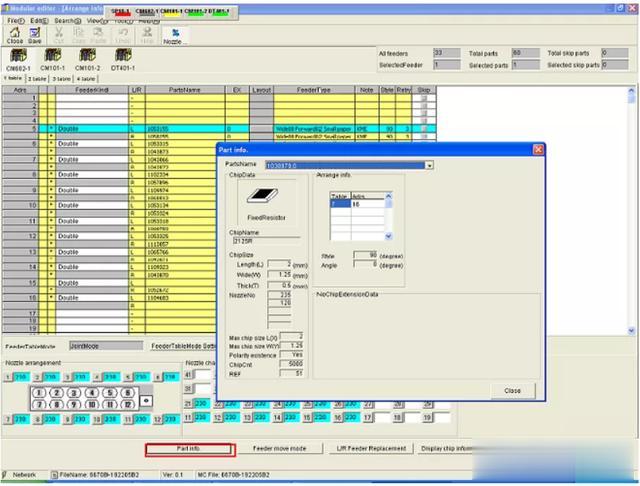Open the File menu
Image resolution: width=640 pixels, height=486 pixels.
pos(16,20)
